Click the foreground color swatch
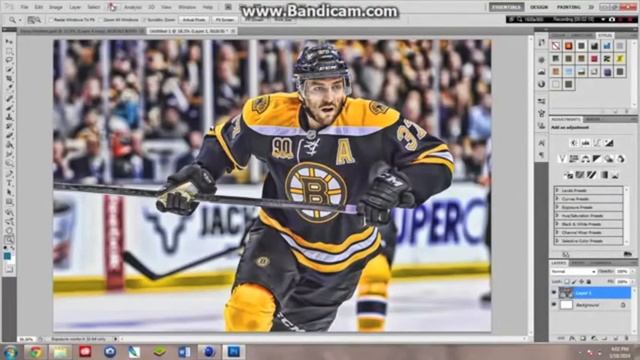This screenshot has height=360, width=640. pyautogui.click(x=7, y=256)
